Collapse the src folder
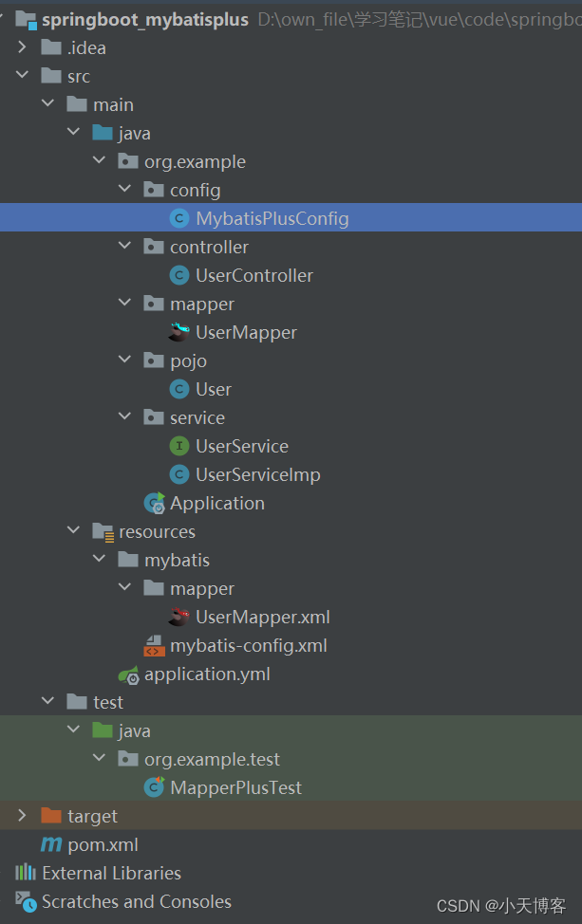 (x=21, y=76)
